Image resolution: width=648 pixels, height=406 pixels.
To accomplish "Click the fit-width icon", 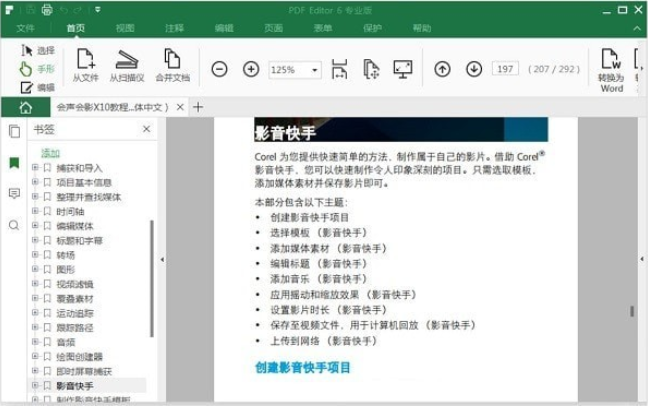I will point(339,69).
